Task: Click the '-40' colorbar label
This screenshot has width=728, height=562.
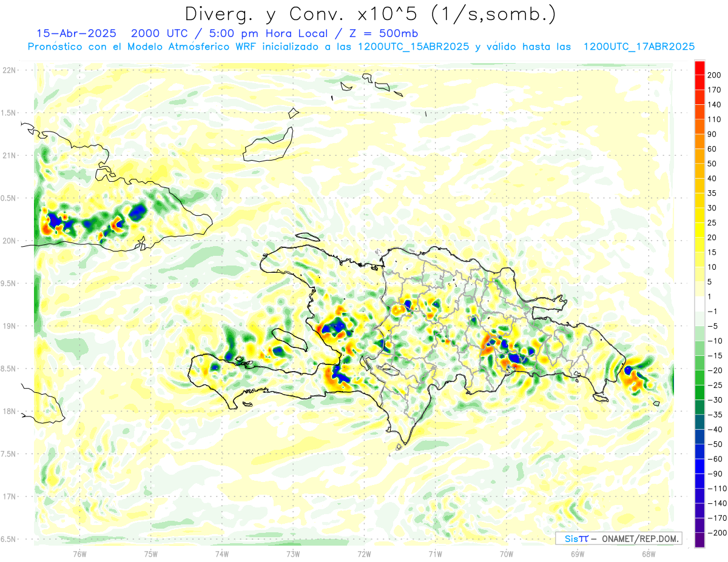Action: pyautogui.click(x=714, y=429)
